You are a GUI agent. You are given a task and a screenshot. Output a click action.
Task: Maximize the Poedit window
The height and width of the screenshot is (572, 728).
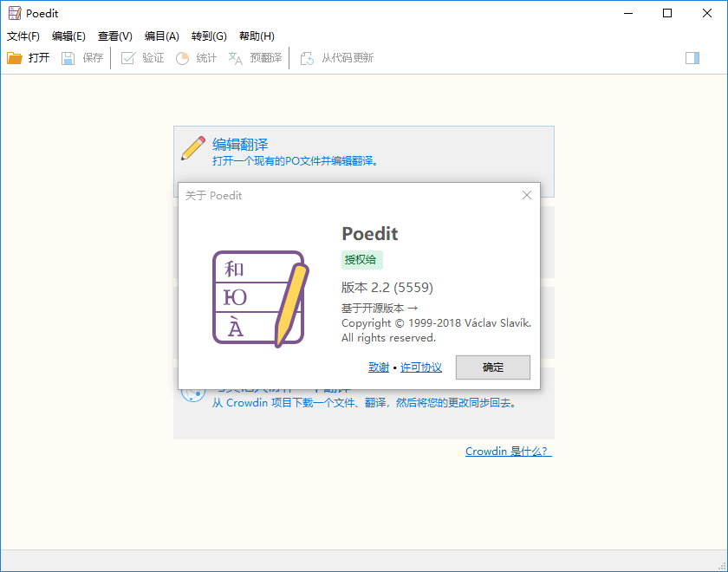pos(667,13)
